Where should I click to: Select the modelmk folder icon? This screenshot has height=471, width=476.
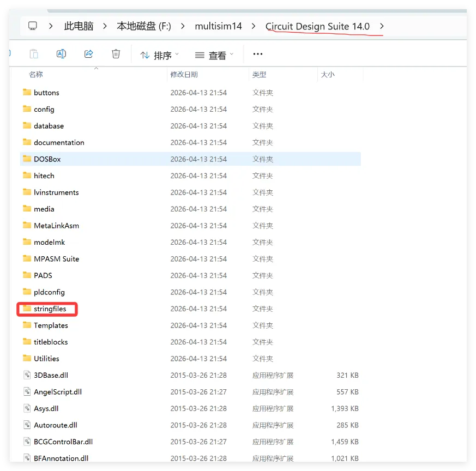tap(27, 241)
